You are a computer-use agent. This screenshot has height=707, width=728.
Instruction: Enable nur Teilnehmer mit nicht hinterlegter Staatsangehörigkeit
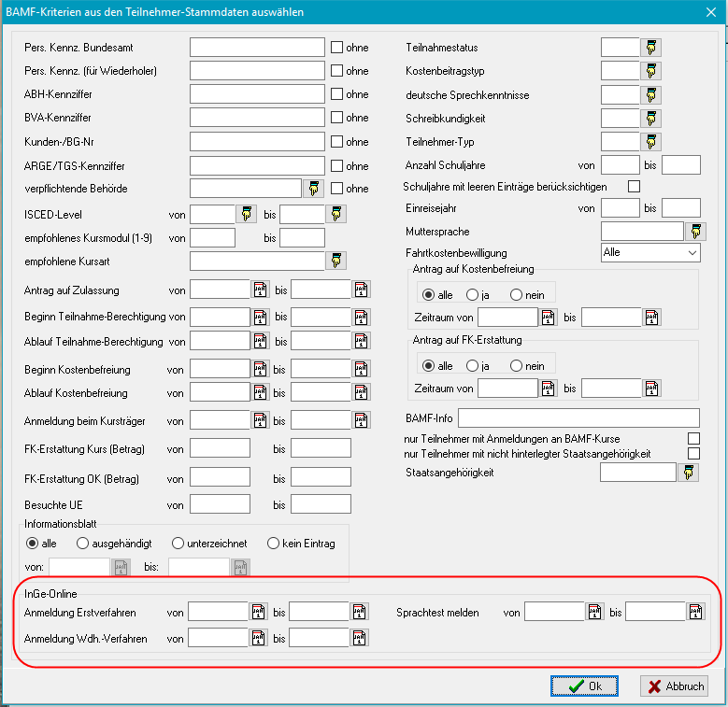(x=693, y=453)
